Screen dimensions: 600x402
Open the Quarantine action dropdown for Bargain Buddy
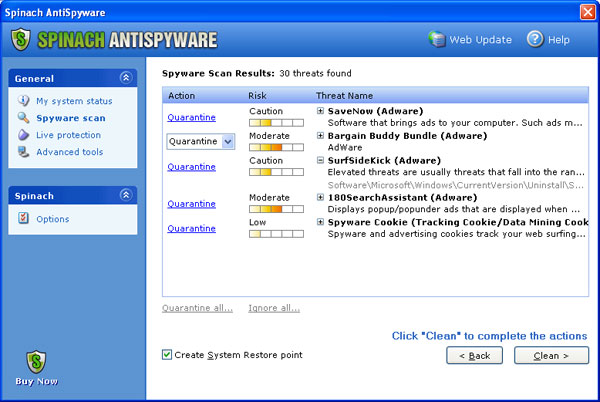[228, 142]
